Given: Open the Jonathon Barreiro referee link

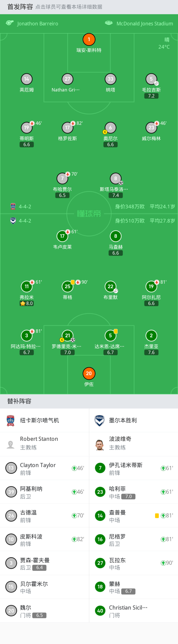Looking at the screenshot, I should pos(38,24).
